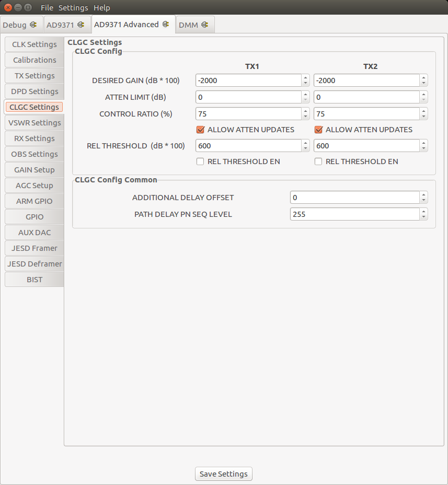The image size is (448, 485).
Task: Click the Save Settings button
Action: (x=223, y=474)
